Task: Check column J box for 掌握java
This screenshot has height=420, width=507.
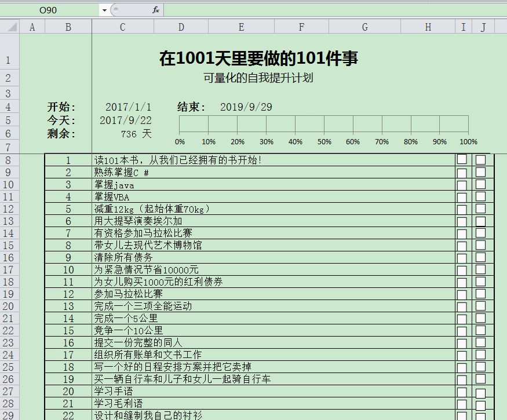Action: [x=480, y=184]
